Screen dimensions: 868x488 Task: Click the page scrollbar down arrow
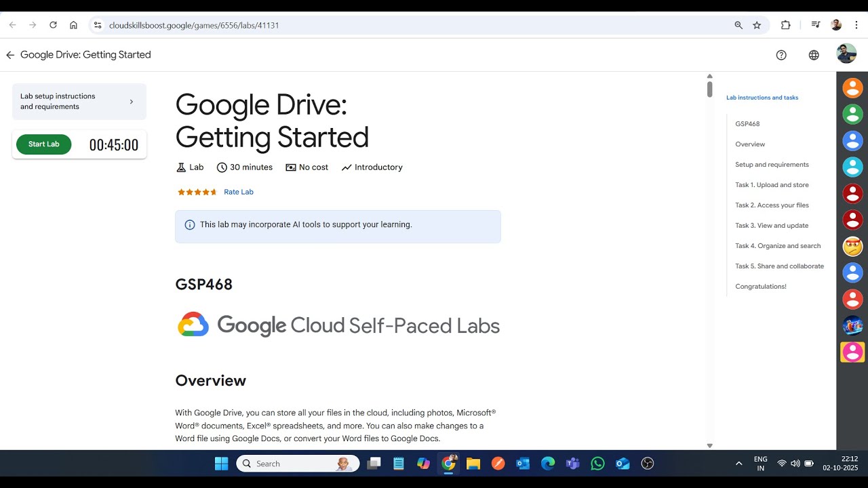[x=710, y=445]
